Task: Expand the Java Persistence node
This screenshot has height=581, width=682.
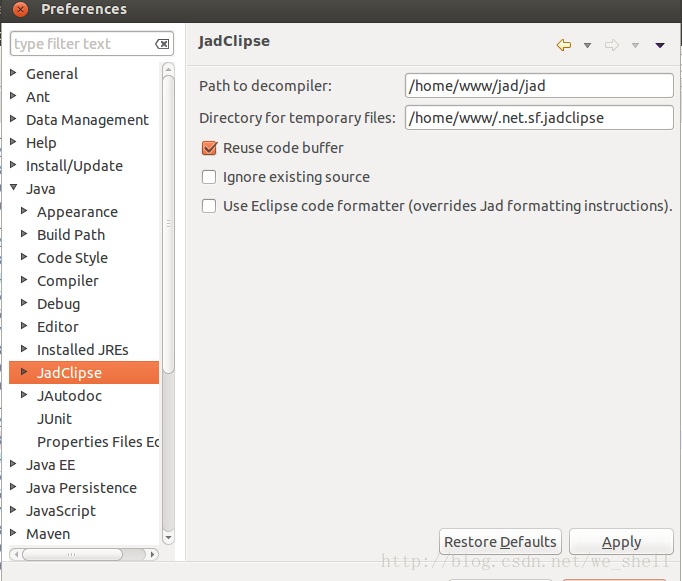Action: [x=13, y=487]
